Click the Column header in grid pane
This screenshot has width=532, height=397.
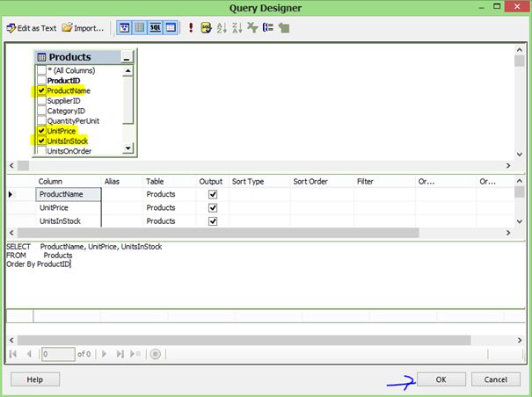(69, 182)
